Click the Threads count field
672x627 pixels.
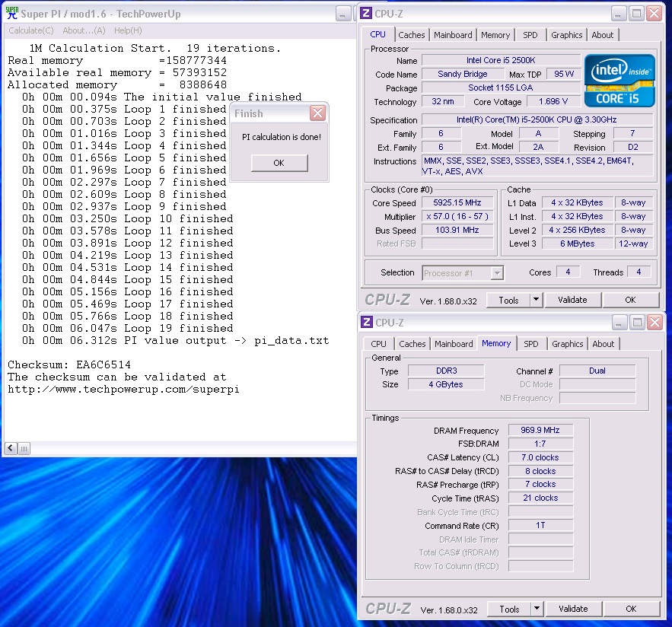(639, 272)
